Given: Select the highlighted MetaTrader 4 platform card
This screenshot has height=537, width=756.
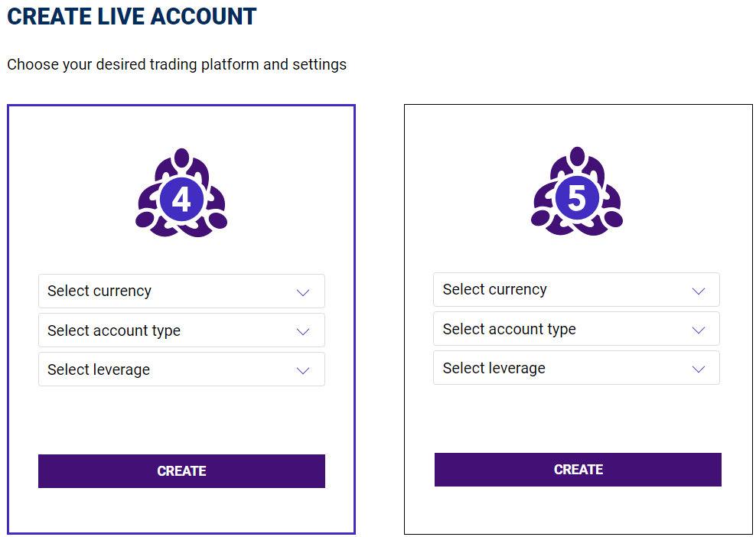Looking at the screenshot, I should tap(181, 319).
